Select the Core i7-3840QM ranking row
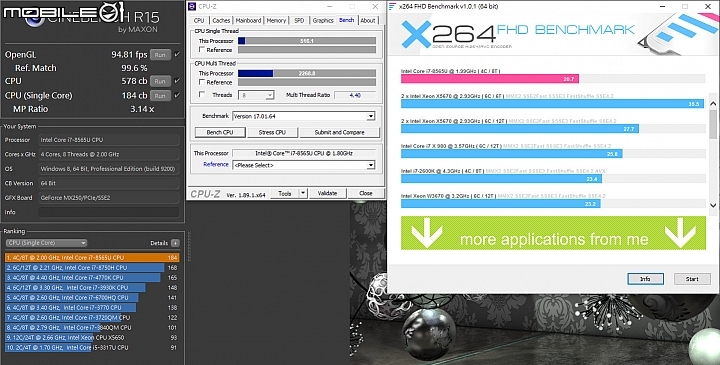Screen dimensions: 720x365 [92, 328]
